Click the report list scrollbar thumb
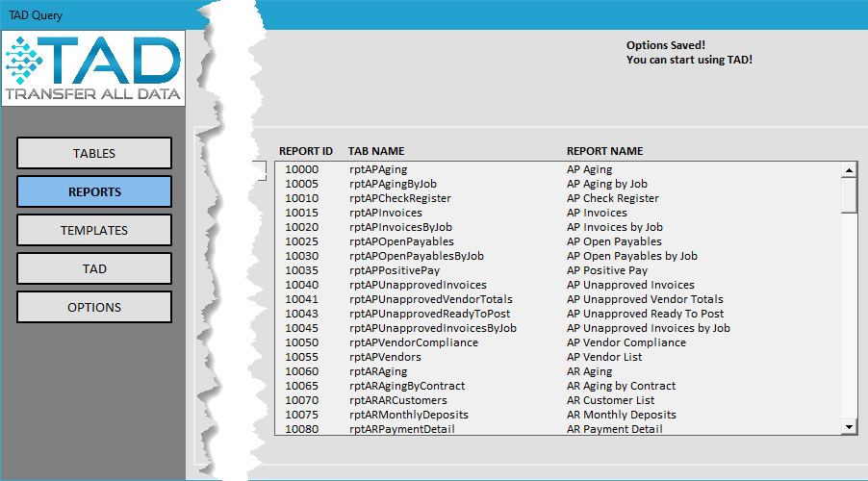Image resolution: width=868 pixels, height=481 pixels. 849,195
